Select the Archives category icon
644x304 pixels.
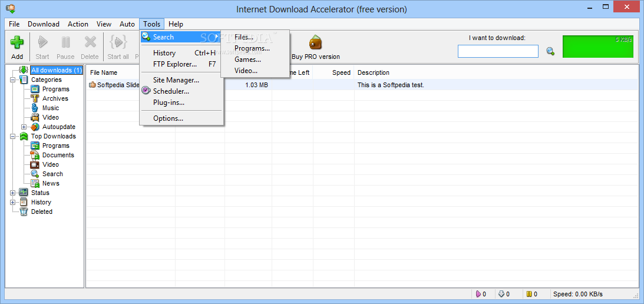coord(35,98)
